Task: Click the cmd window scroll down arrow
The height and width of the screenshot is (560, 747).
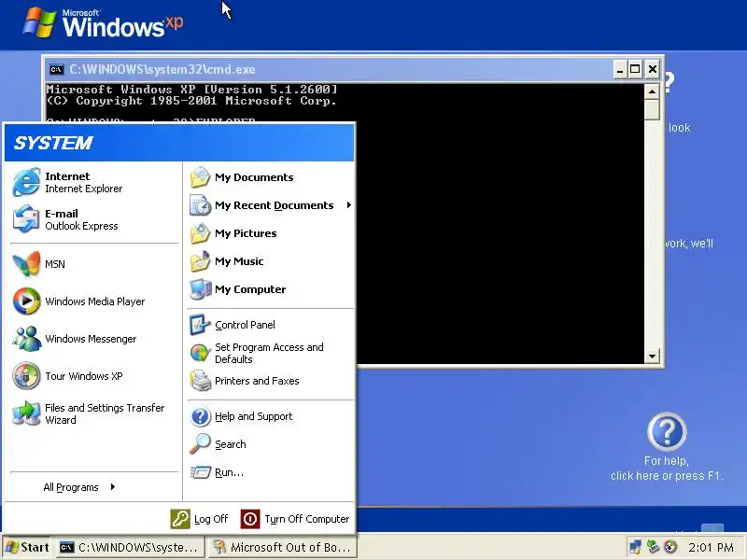Action: click(652, 356)
